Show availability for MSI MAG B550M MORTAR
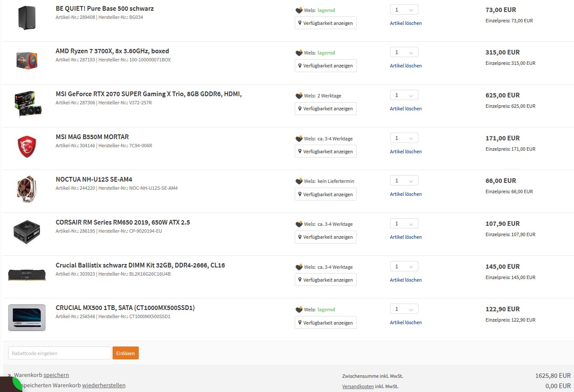The width and height of the screenshot is (574, 392). (x=326, y=152)
